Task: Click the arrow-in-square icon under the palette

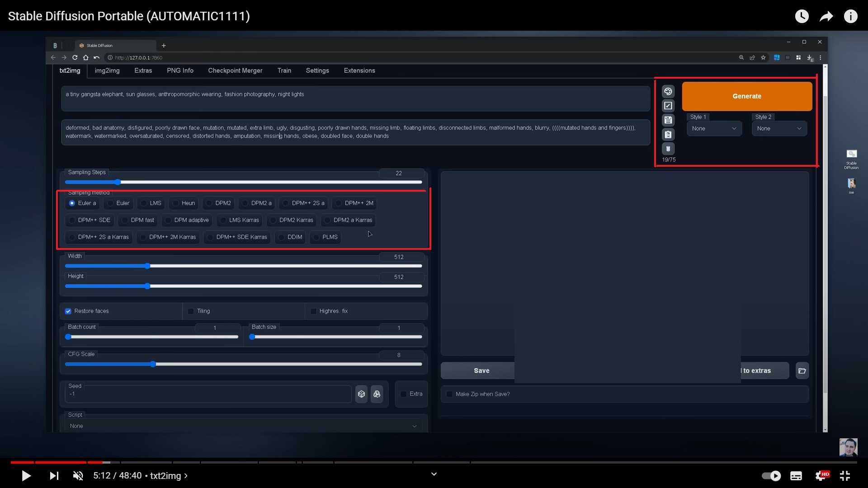Action: pyautogui.click(x=668, y=106)
